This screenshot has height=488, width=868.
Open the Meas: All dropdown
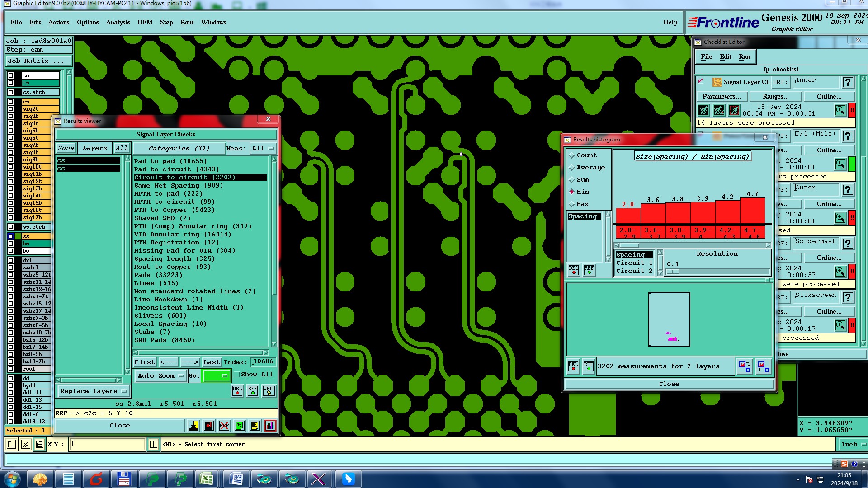point(263,148)
